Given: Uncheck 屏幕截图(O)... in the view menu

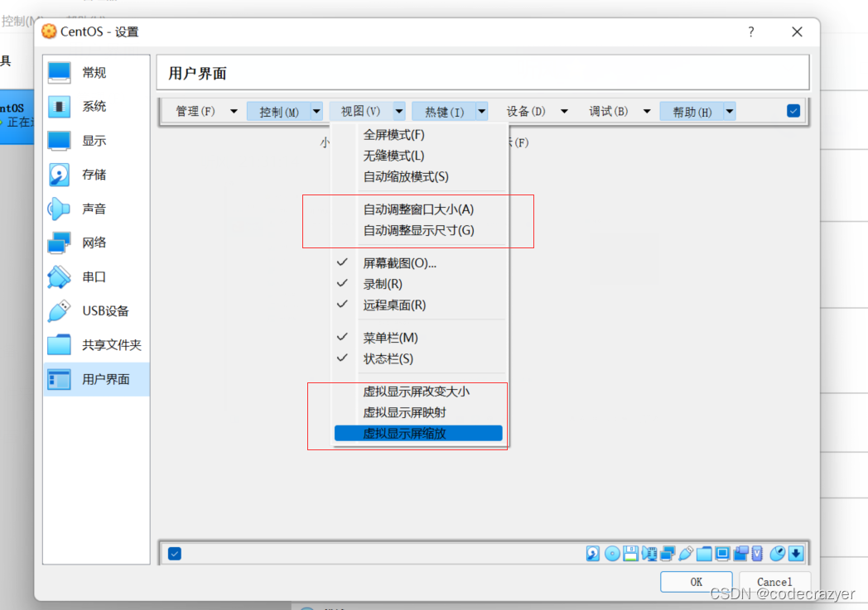Looking at the screenshot, I should [420, 262].
